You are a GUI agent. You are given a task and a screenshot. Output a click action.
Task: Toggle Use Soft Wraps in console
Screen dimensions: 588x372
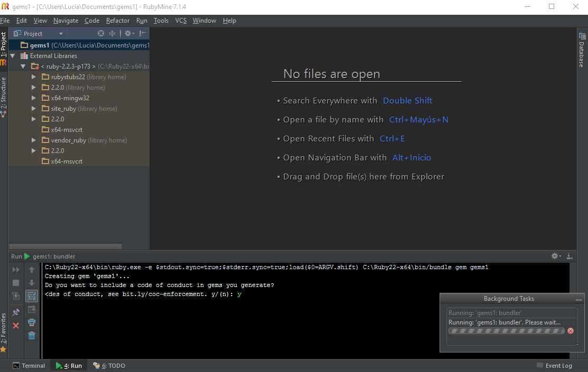[32, 296]
